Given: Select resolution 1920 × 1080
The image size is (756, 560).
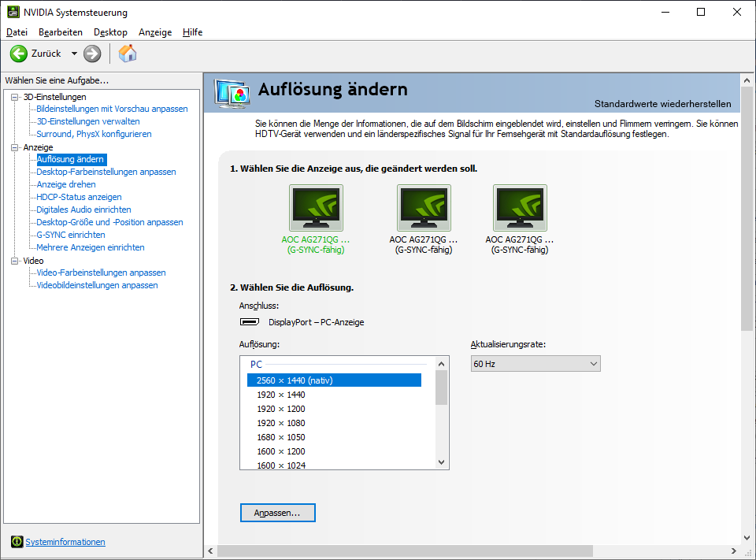Looking at the screenshot, I should pos(281,423).
